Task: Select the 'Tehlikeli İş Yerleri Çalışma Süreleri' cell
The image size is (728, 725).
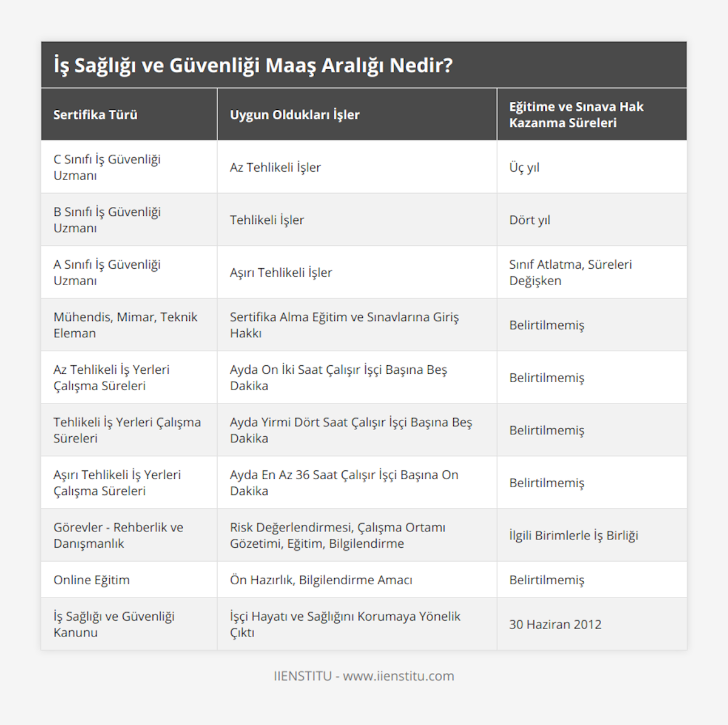Action: click(127, 430)
